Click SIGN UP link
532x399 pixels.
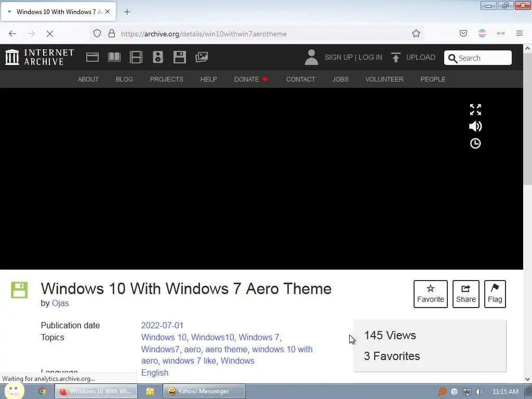[339, 57]
